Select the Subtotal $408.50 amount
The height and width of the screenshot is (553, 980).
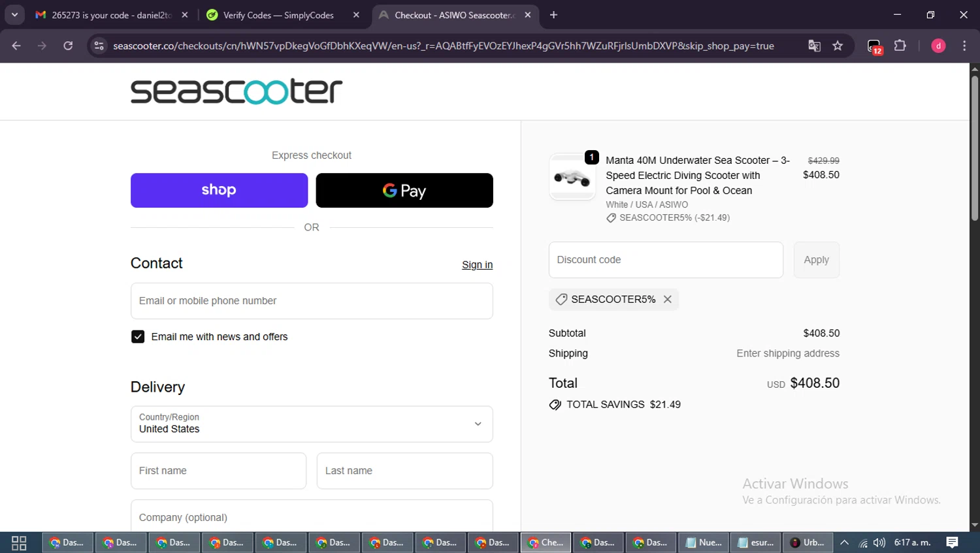coord(821,333)
